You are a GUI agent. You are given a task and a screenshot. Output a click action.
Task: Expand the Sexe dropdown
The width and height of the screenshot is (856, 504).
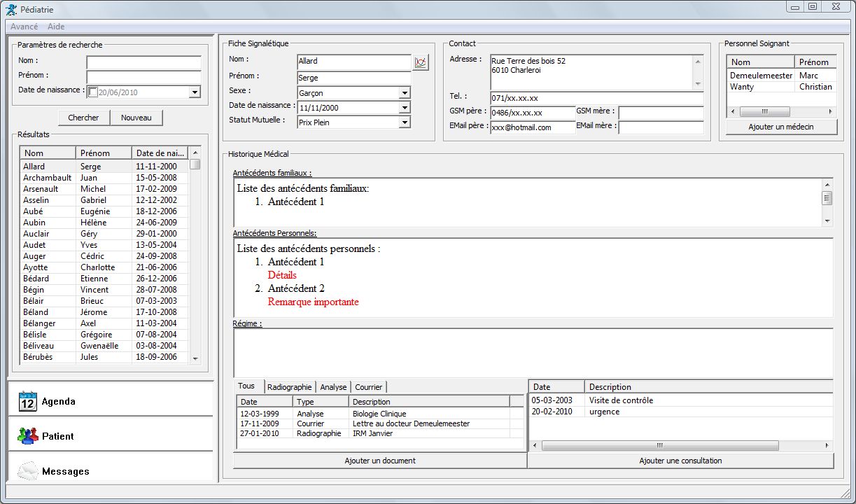click(x=405, y=93)
